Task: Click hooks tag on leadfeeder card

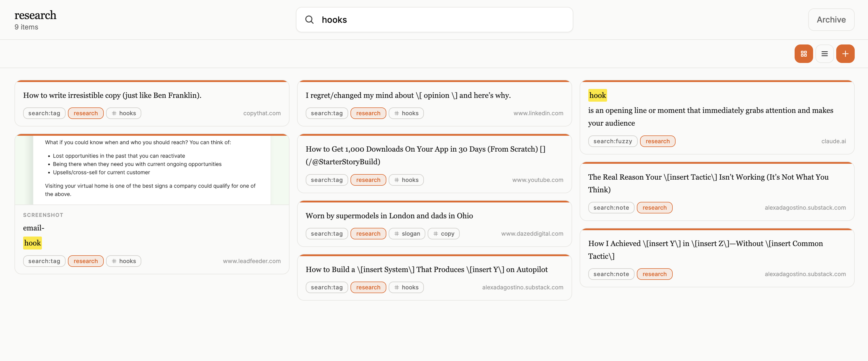Action: click(x=124, y=261)
